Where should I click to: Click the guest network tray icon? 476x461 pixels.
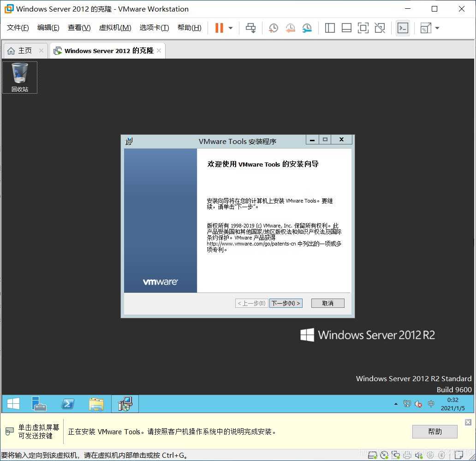point(407,404)
